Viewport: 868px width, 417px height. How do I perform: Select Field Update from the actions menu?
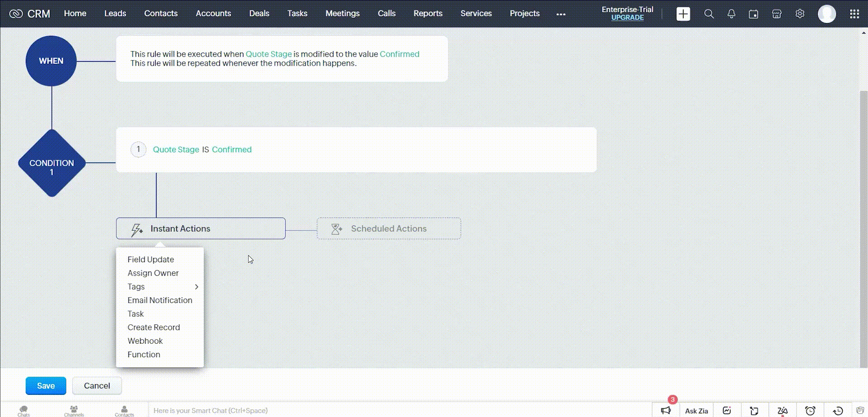click(x=151, y=260)
